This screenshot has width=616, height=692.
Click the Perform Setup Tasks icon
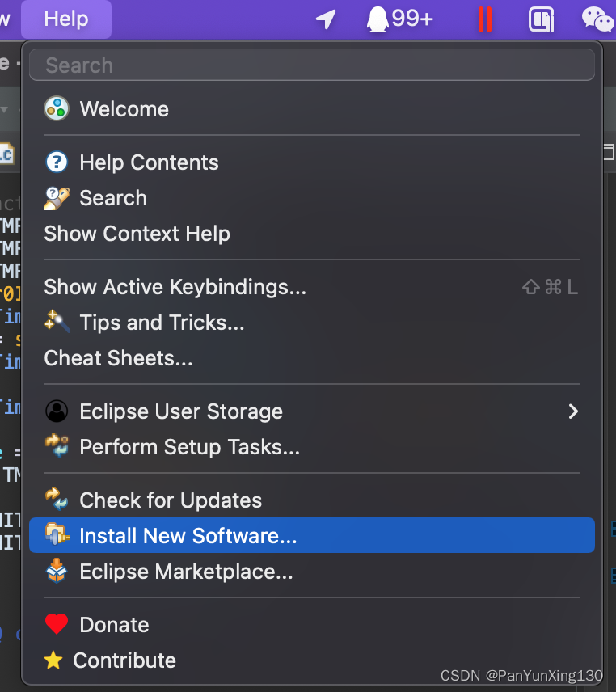(x=56, y=446)
